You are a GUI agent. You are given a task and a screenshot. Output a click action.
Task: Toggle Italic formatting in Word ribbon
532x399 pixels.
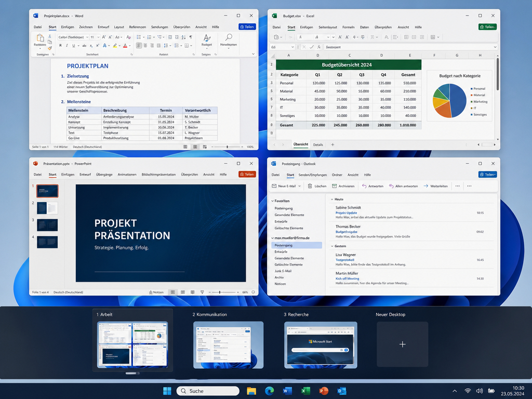tap(67, 46)
